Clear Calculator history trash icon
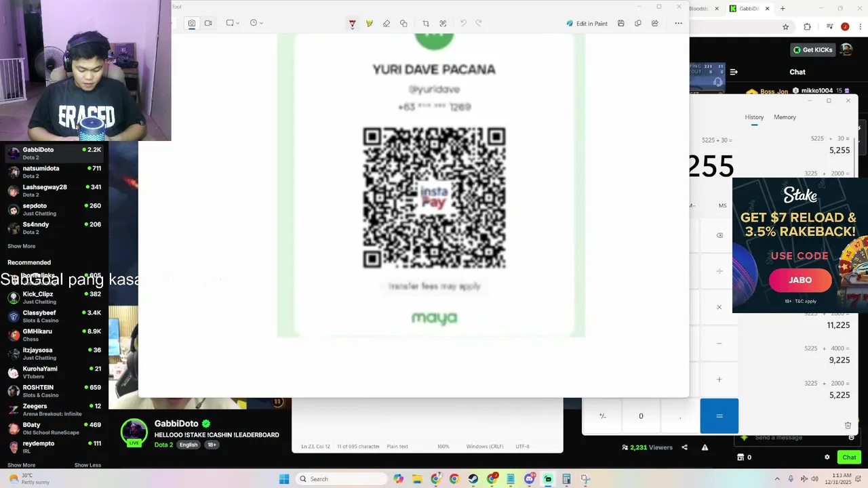868x488 pixels. (848, 425)
